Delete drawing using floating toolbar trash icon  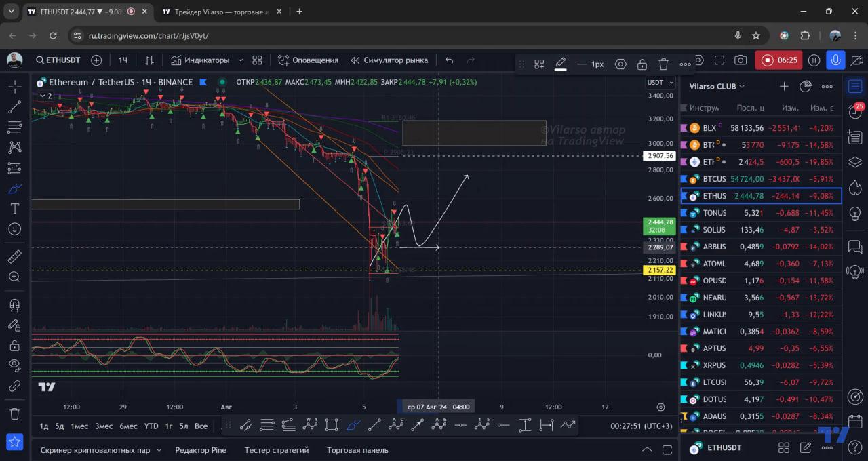[x=663, y=64]
